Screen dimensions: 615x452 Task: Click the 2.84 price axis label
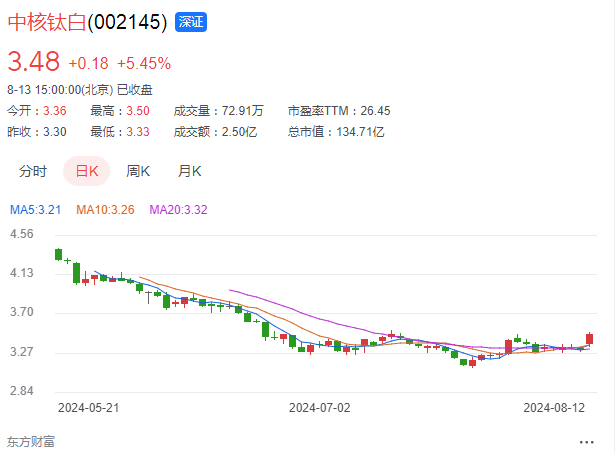(22, 391)
